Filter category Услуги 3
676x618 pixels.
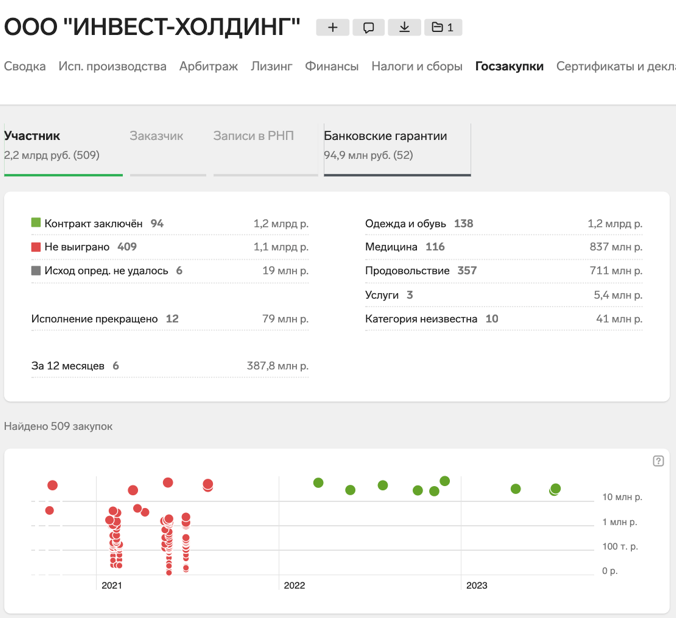click(x=504, y=295)
